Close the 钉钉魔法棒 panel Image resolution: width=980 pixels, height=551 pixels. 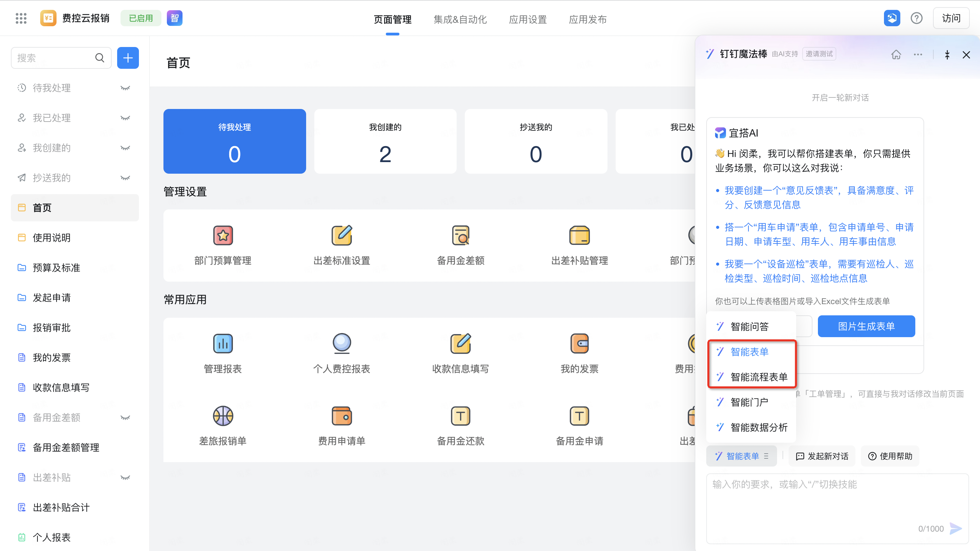(966, 54)
